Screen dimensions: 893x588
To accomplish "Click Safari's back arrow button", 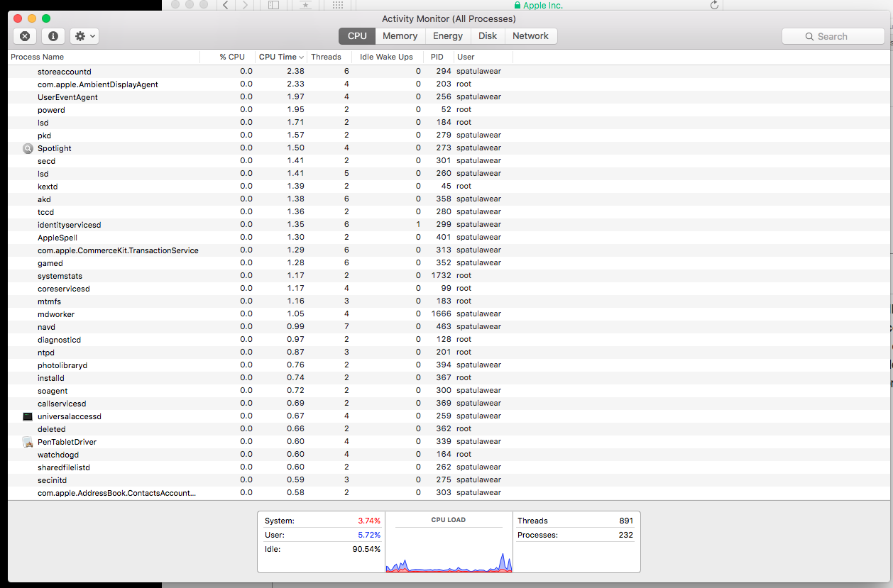I will click(225, 5).
